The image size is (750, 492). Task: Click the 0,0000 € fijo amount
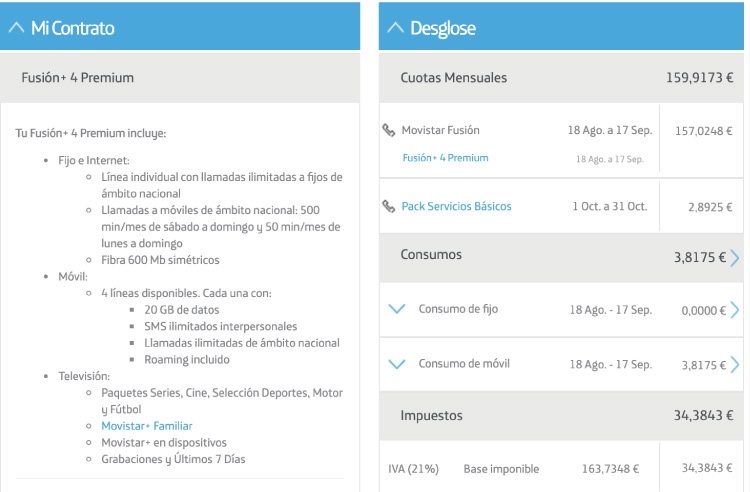704,311
